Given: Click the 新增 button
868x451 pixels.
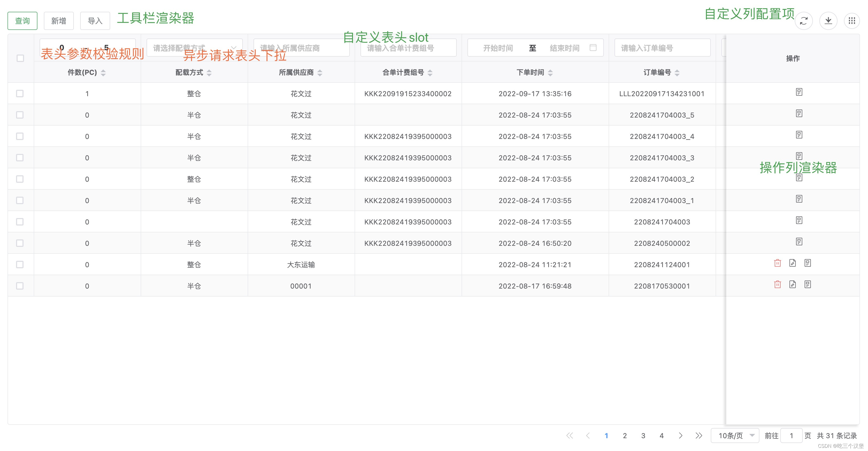Looking at the screenshot, I should click(59, 21).
